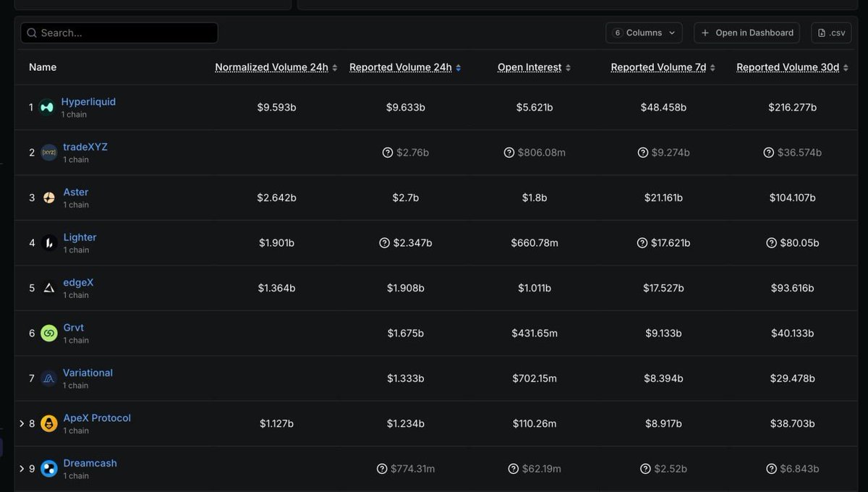Select ApeX Protocol's $1.127b cell
This screenshot has height=492, width=868.
(x=277, y=424)
